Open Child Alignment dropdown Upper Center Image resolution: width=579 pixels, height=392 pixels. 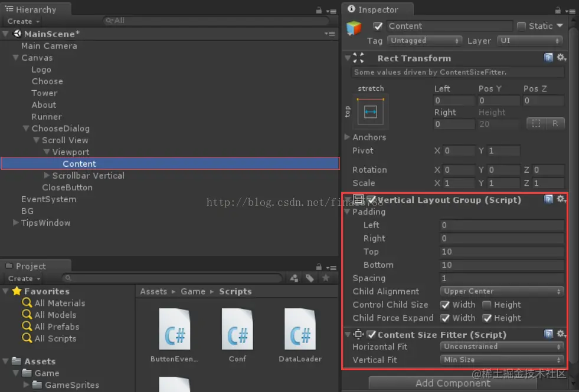pos(502,291)
